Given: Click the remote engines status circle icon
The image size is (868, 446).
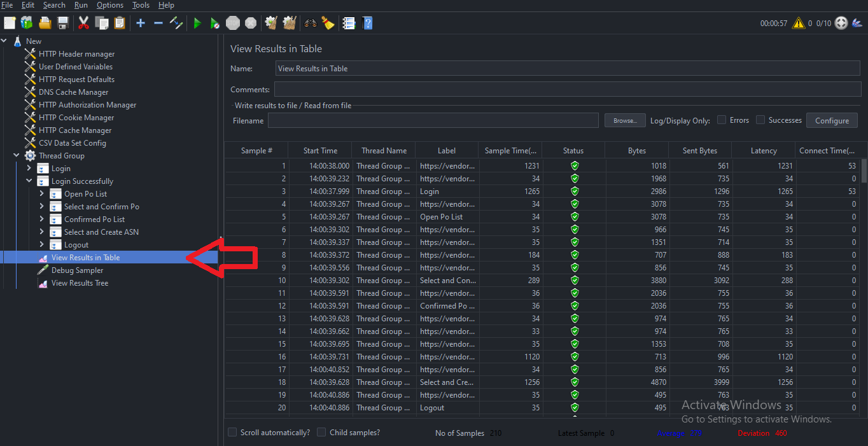Looking at the screenshot, I should click(x=841, y=23).
